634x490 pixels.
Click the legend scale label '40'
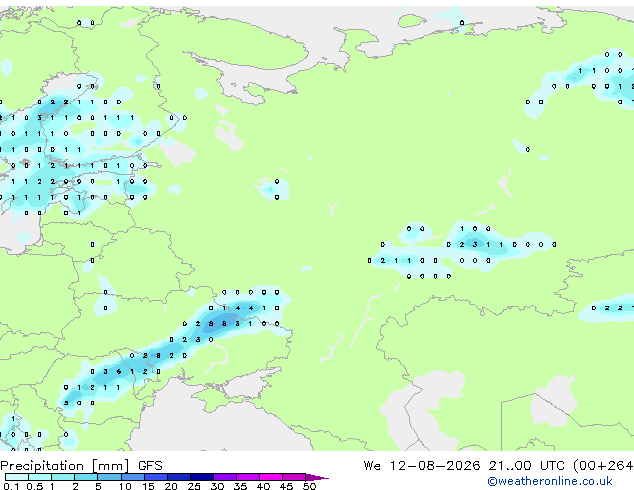(263, 486)
